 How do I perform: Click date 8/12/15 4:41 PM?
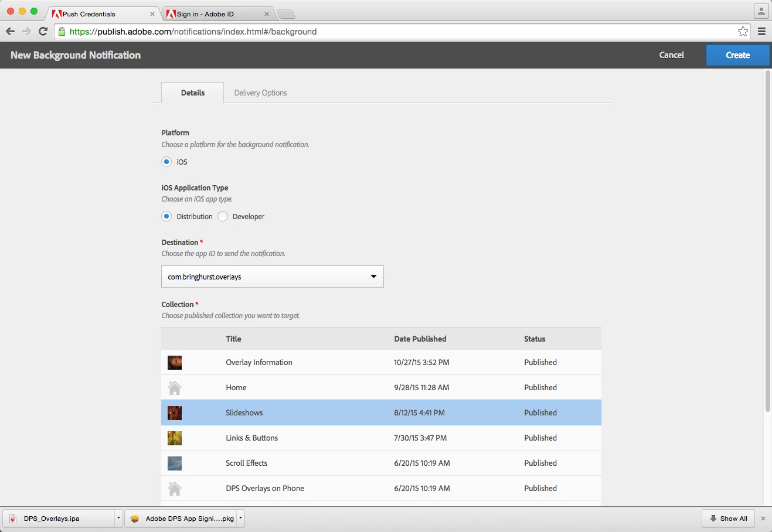(420, 413)
